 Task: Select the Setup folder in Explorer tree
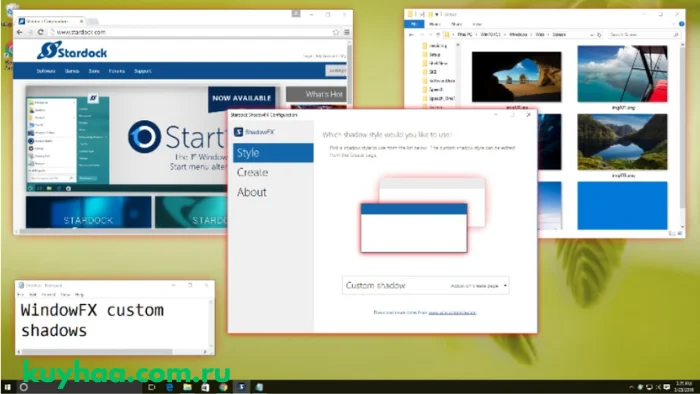tap(434, 54)
